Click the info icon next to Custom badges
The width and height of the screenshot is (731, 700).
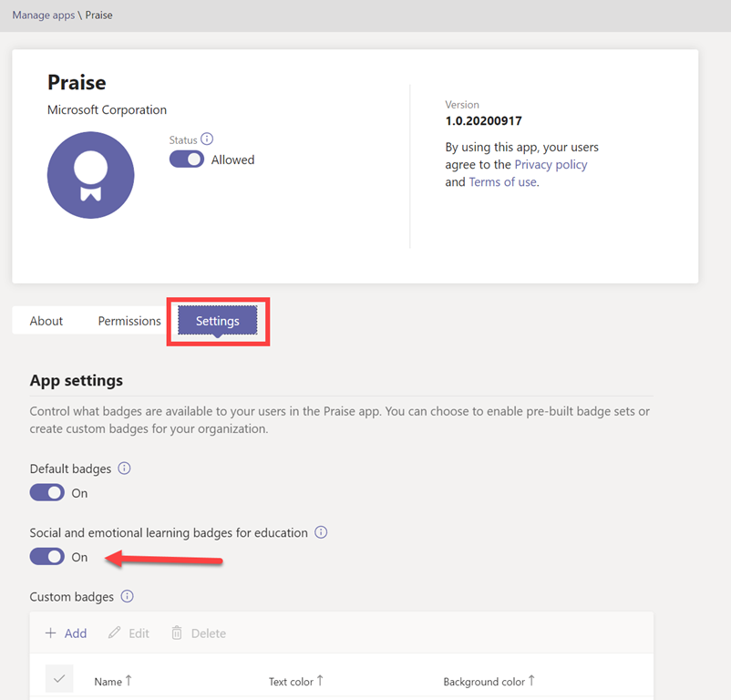(x=128, y=597)
